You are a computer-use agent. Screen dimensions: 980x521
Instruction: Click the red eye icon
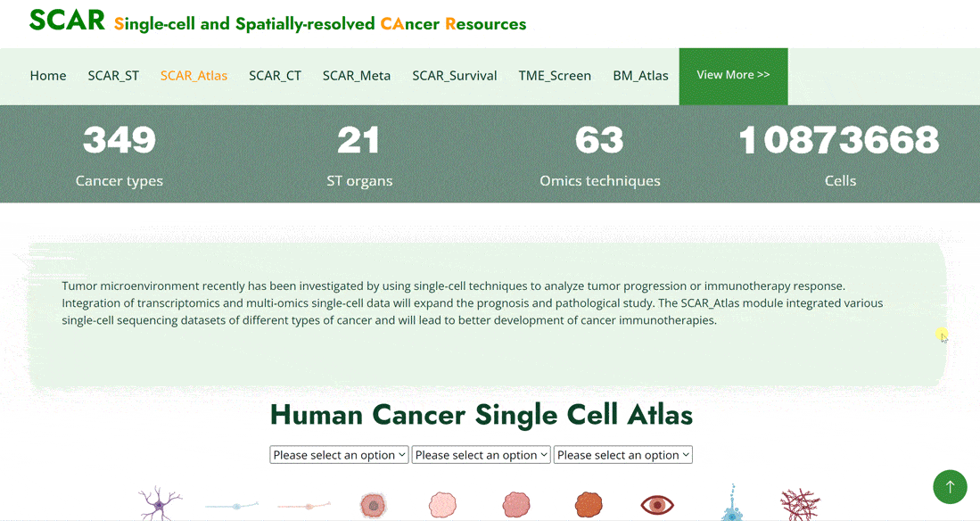pyautogui.click(x=657, y=504)
